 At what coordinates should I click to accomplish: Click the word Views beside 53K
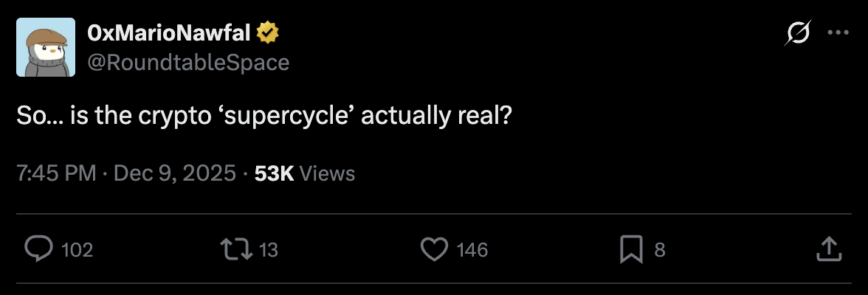pyautogui.click(x=328, y=173)
